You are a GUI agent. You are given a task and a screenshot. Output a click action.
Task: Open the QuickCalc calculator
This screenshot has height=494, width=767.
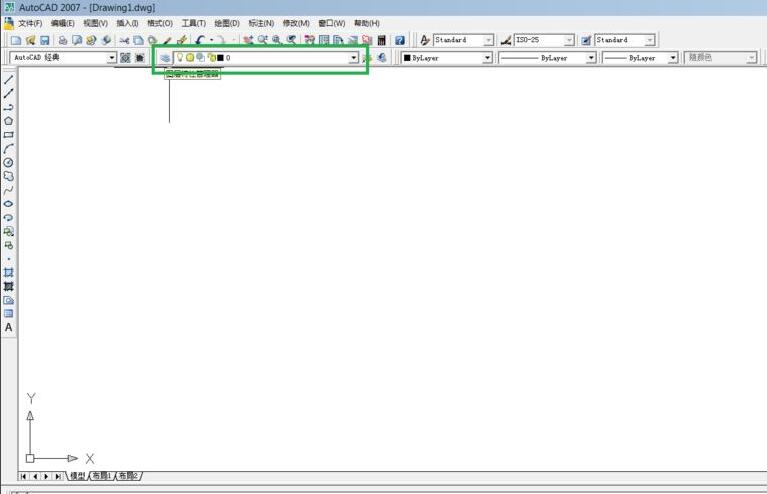click(382, 40)
